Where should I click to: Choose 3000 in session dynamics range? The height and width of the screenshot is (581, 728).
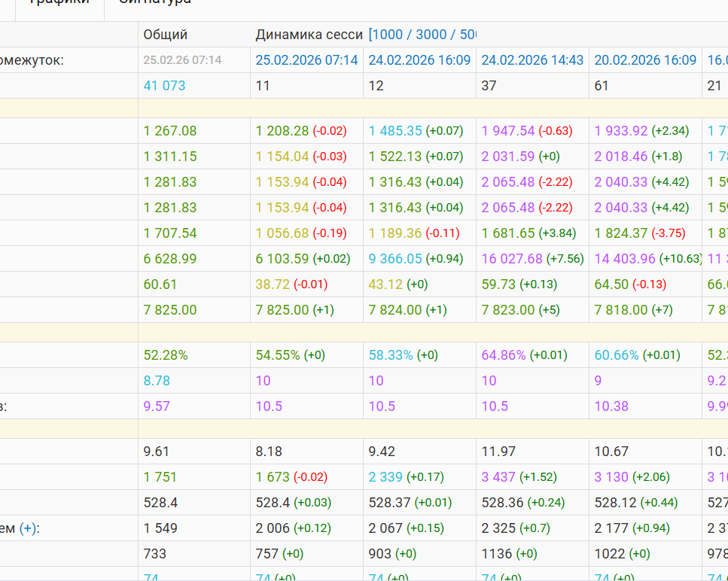pos(431,35)
